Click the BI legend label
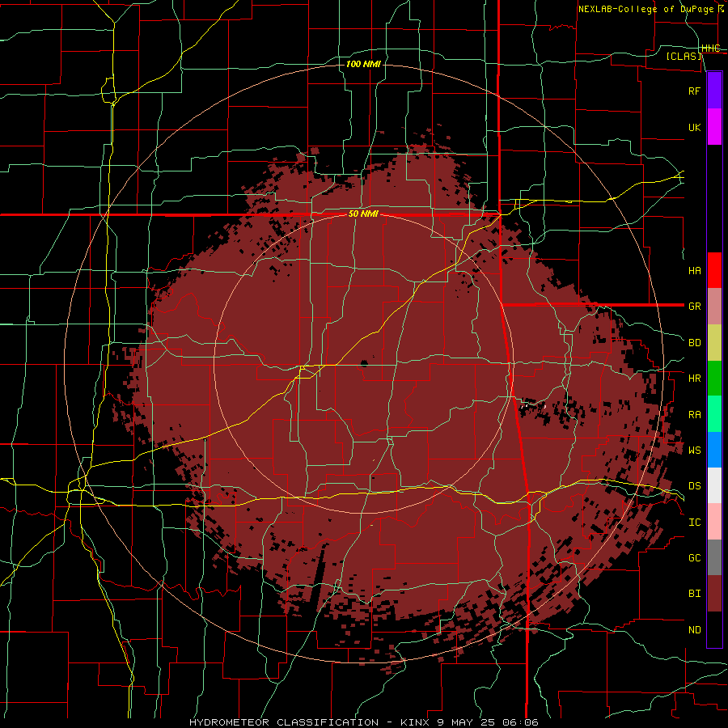Viewport: 728px width, 728px height. (694, 594)
